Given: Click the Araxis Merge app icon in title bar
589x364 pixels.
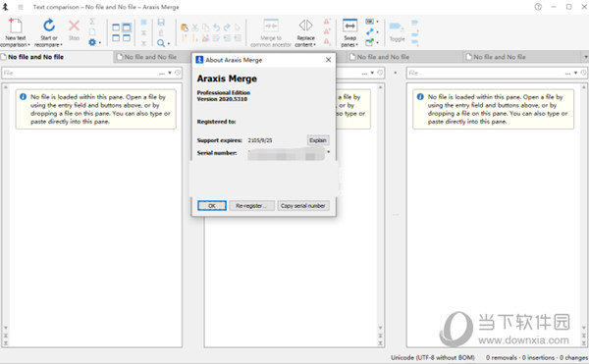Looking at the screenshot, I should (5, 7).
